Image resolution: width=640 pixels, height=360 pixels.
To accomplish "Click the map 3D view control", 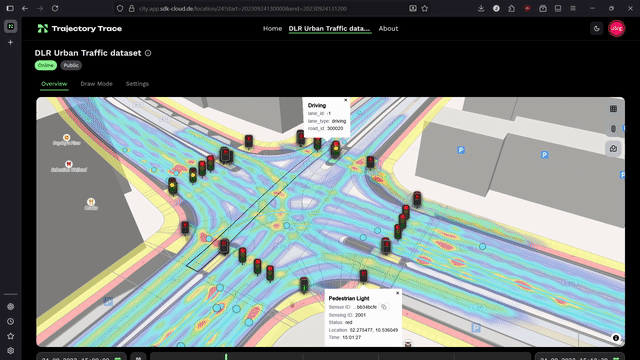I will click(x=613, y=149).
